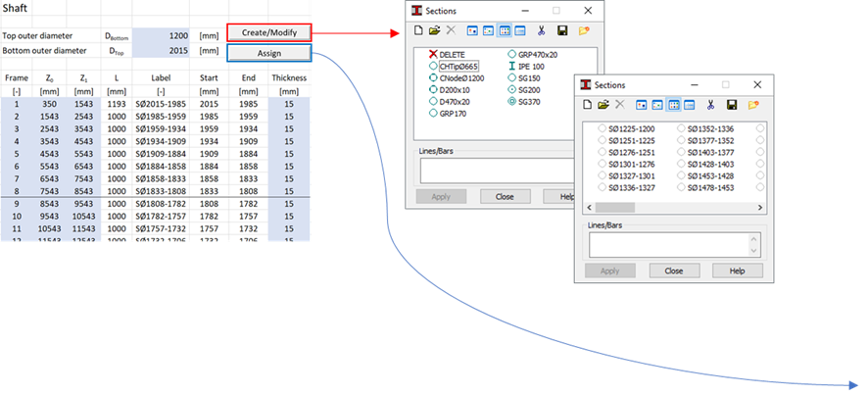Click Close in the DELETE-list Sections window
868x395 pixels.
point(505,197)
